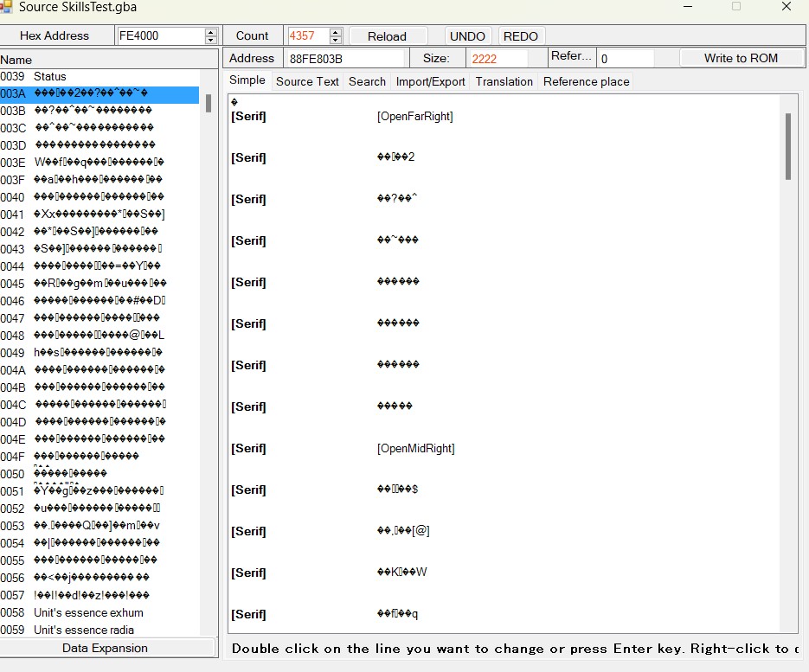
Task: Switch to the Source Text tab
Action: [307, 81]
